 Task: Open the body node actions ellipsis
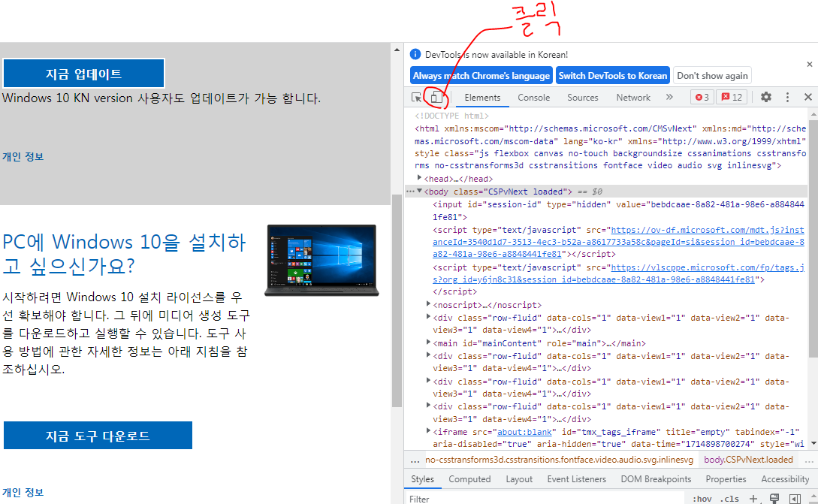click(410, 192)
